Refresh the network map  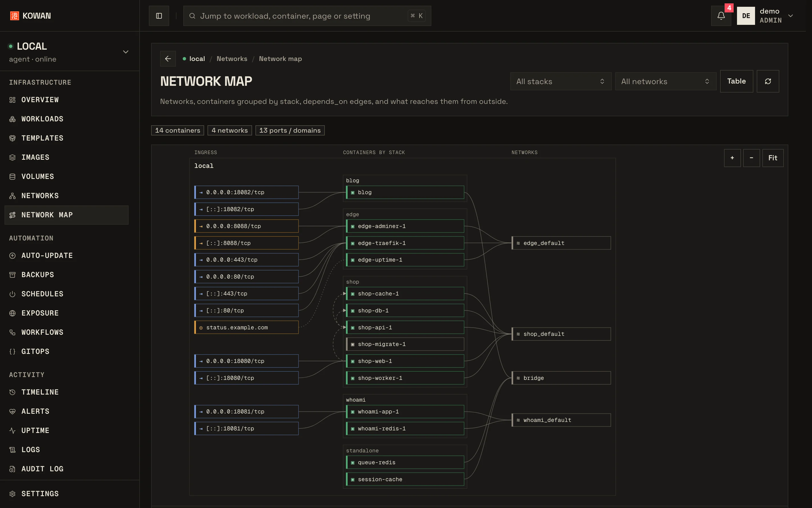click(x=768, y=81)
